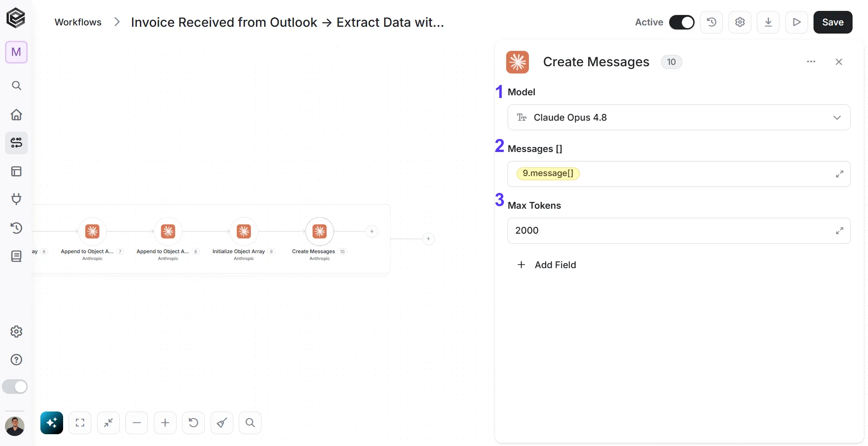The image size is (868, 446).
Task: Open run history in the sidebar
Action: point(16,228)
